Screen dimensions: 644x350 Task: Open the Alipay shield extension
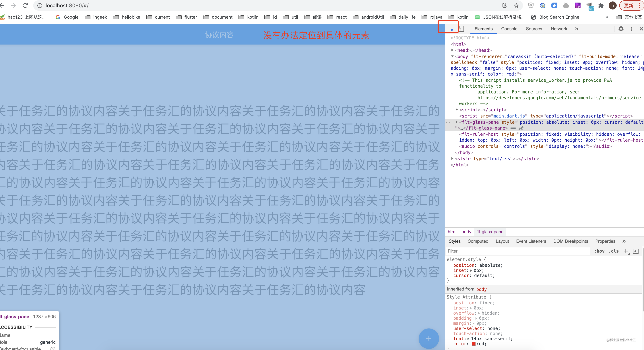pyautogui.click(x=531, y=5)
